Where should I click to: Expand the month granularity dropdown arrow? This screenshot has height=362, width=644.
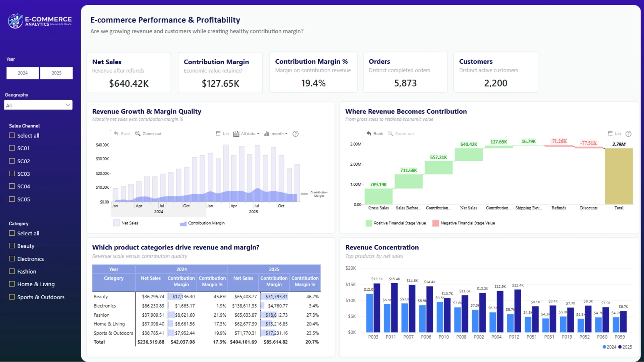click(286, 134)
